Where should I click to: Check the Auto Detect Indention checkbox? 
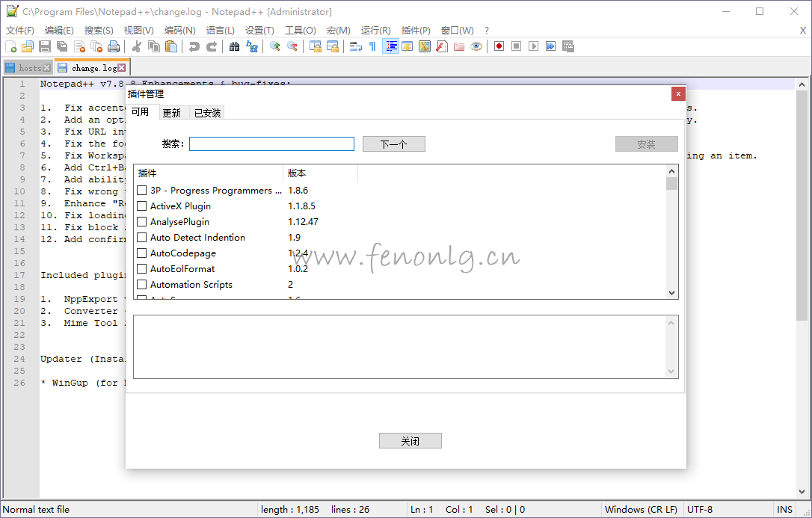pos(141,238)
